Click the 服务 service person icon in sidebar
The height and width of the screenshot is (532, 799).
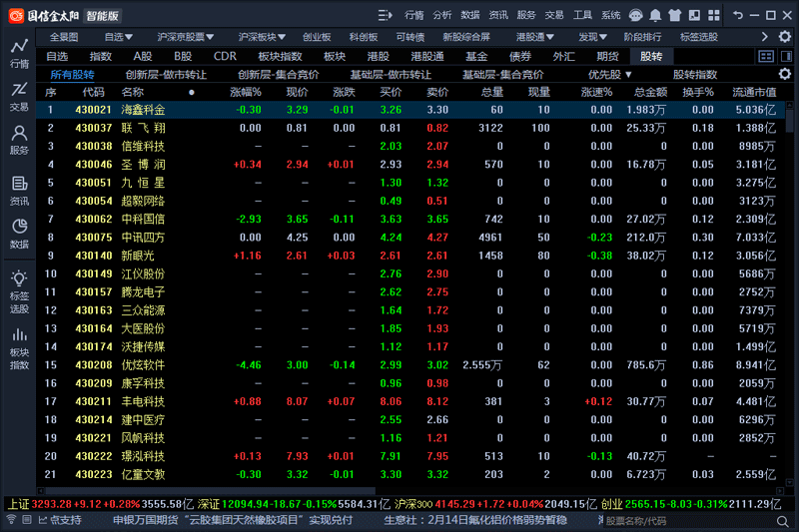19,139
